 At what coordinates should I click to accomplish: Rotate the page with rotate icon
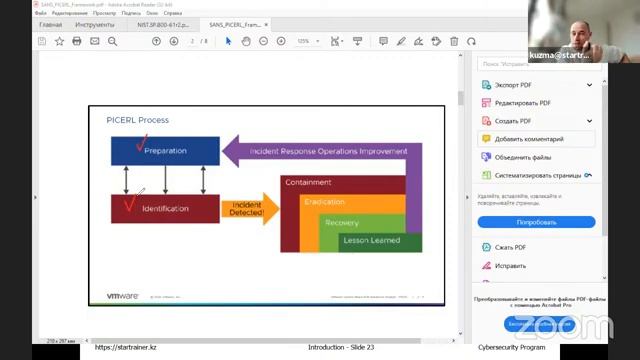(x=471, y=41)
